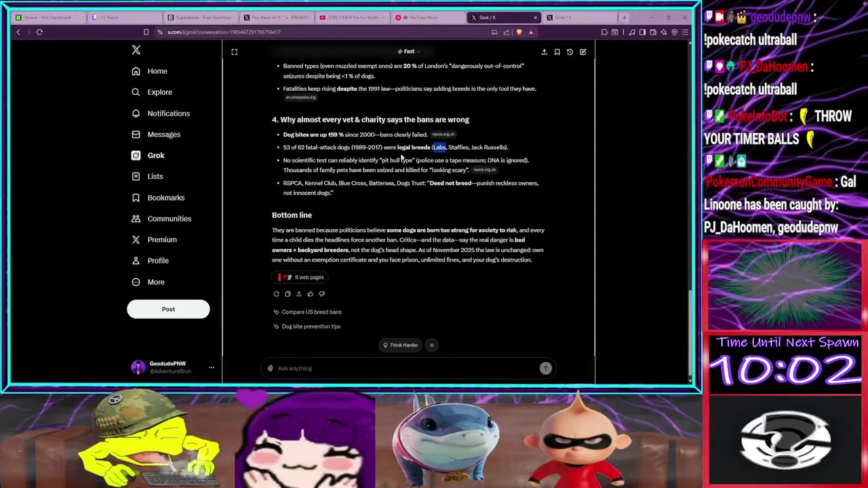
Task: Click the rspca.org.uk citation after 'looking scary'
Action: point(484,170)
